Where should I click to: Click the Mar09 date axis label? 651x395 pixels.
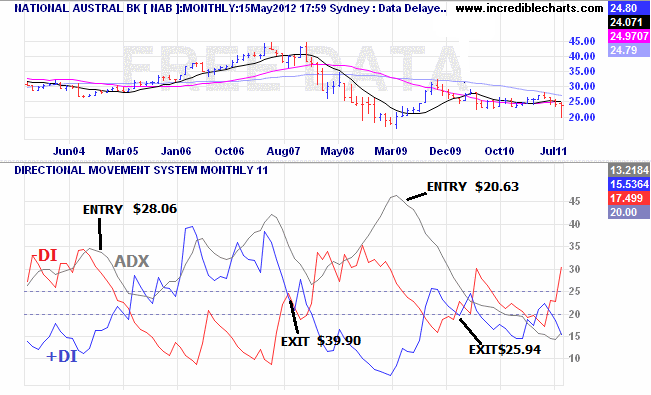click(391, 151)
